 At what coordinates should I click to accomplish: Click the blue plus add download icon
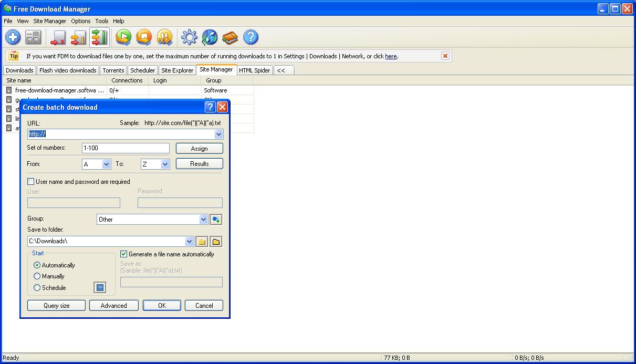click(13, 37)
